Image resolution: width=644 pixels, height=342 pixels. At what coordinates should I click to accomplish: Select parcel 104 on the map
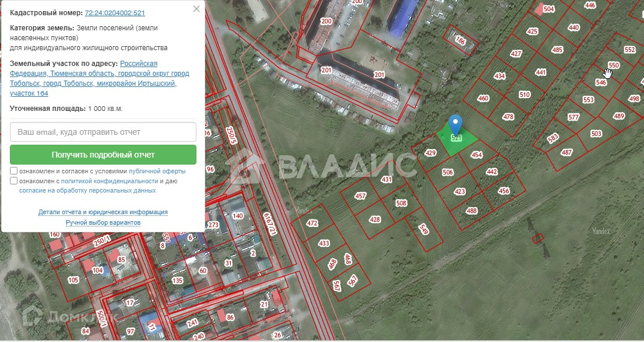pos(97,270)
